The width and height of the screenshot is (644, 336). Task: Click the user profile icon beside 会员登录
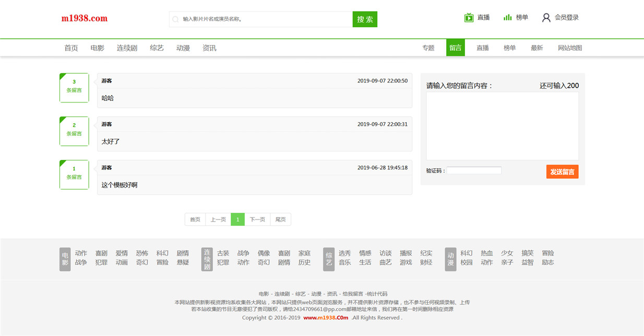(546, 18)
